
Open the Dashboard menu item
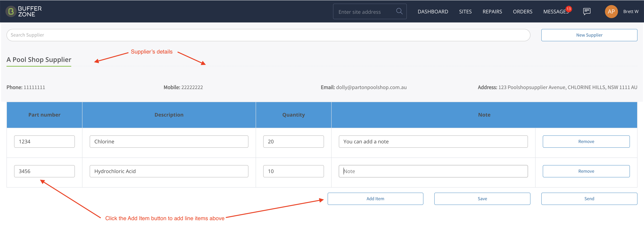point(433,12)
